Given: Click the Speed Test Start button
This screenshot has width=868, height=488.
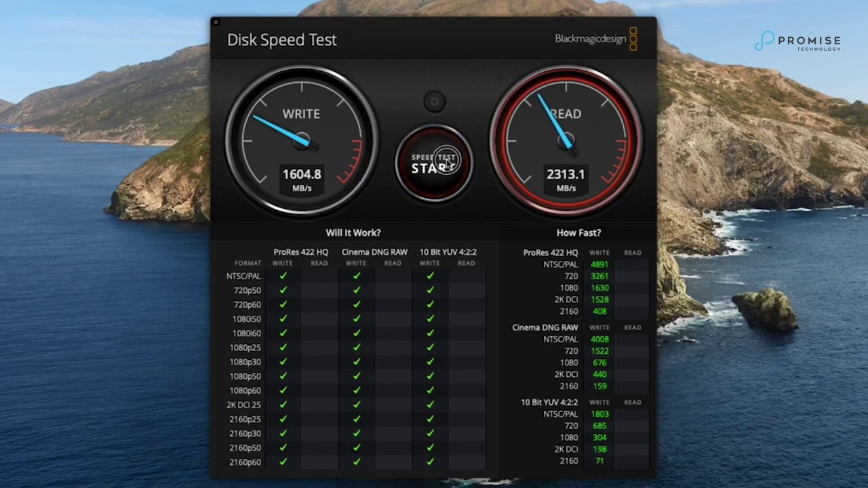Looking at the screenshot, I should 434,163.
